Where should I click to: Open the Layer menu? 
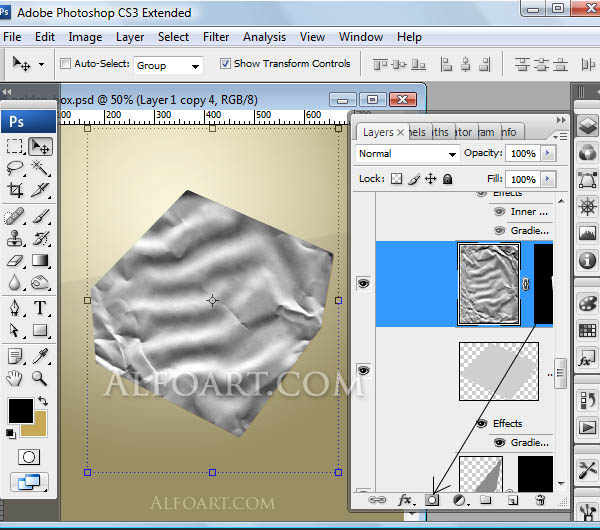coord(130,37)
